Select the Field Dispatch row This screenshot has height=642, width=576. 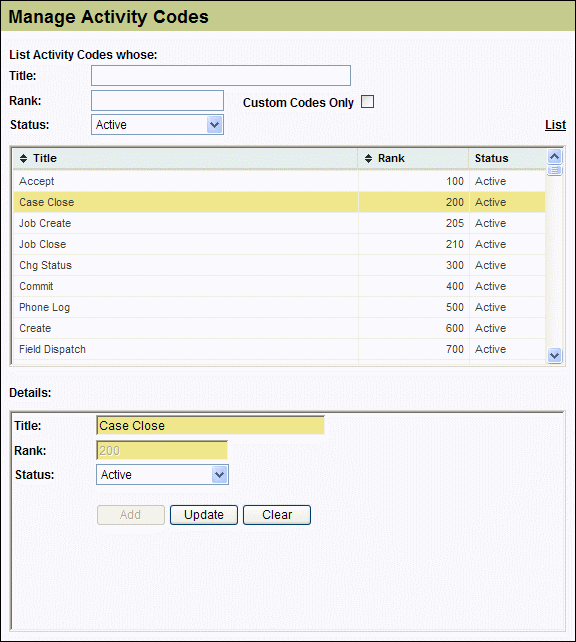coord(279,349)
